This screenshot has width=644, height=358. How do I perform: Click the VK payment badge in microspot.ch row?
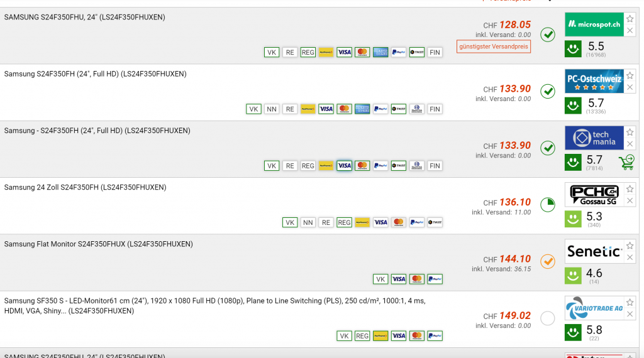click(272, 52)
